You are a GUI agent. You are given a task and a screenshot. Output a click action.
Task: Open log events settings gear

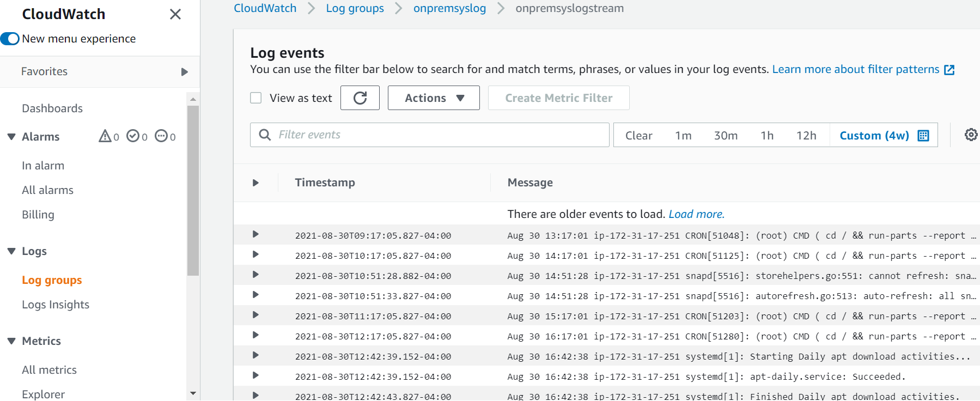[x=971, y=135]
